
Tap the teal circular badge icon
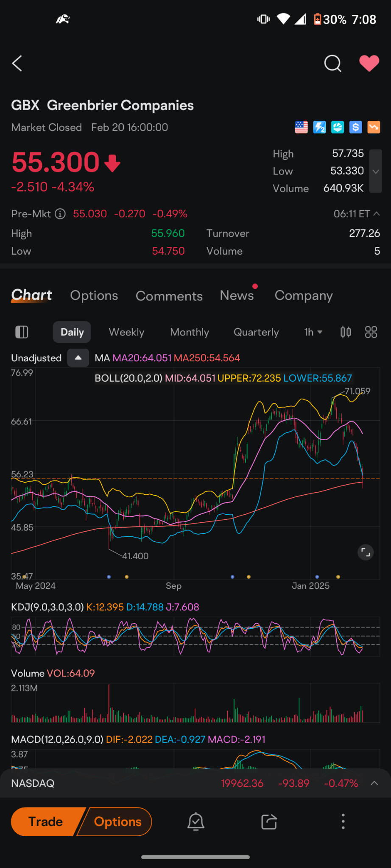pyautogui.click(x=338, y=127)
